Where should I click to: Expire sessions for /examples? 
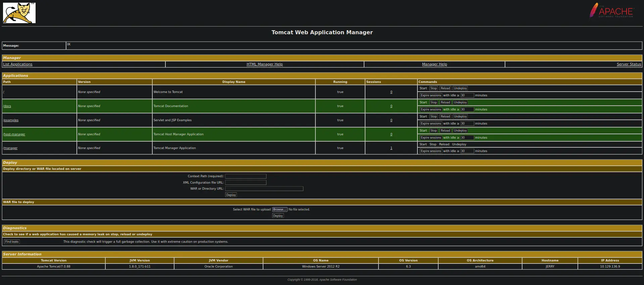431,124
